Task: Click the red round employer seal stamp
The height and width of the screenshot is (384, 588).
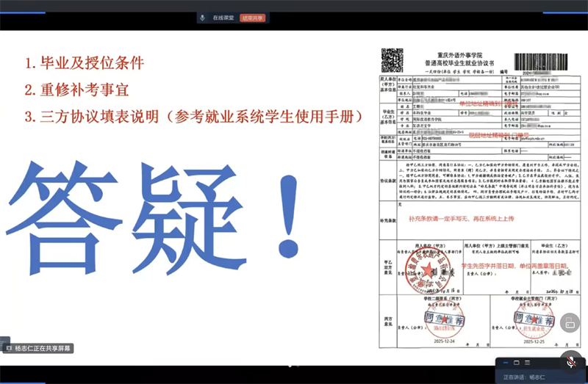Action: pos(428,271)
